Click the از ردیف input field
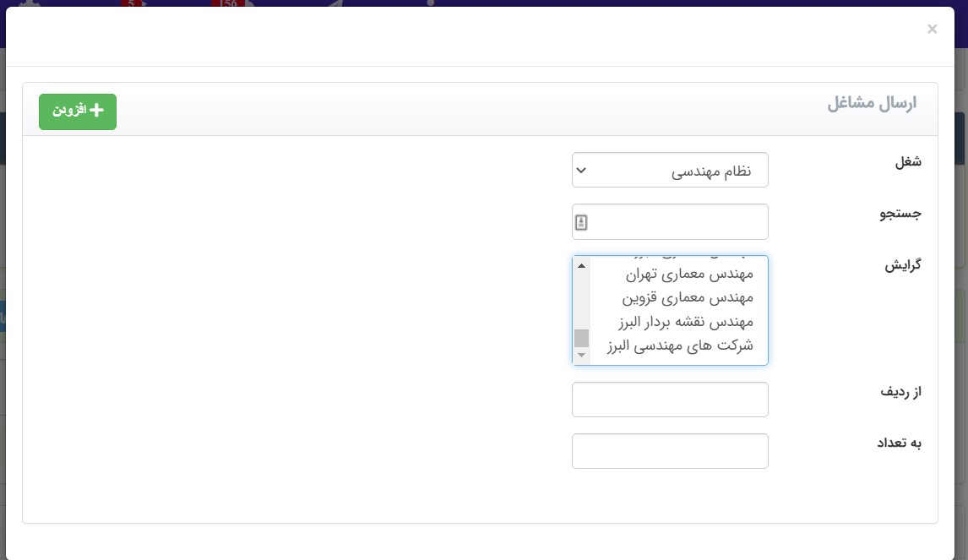Screen dimensions: 968x560 point(670,400)
